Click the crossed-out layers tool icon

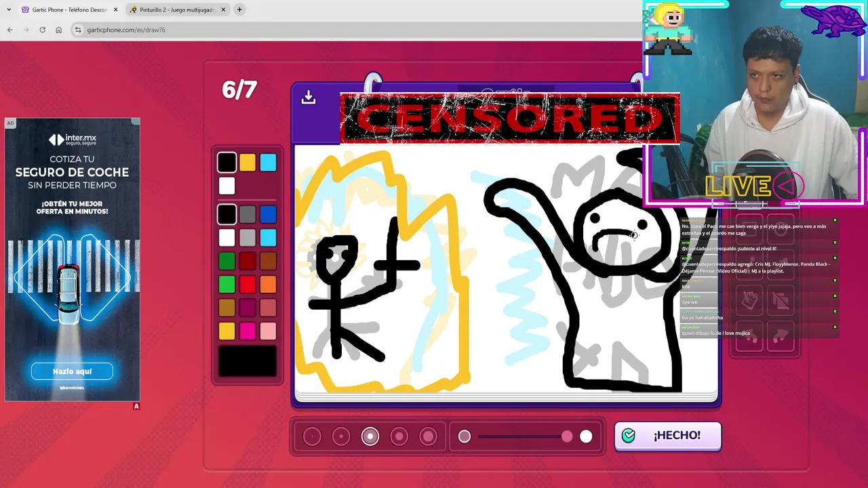(x=781, y=300)
